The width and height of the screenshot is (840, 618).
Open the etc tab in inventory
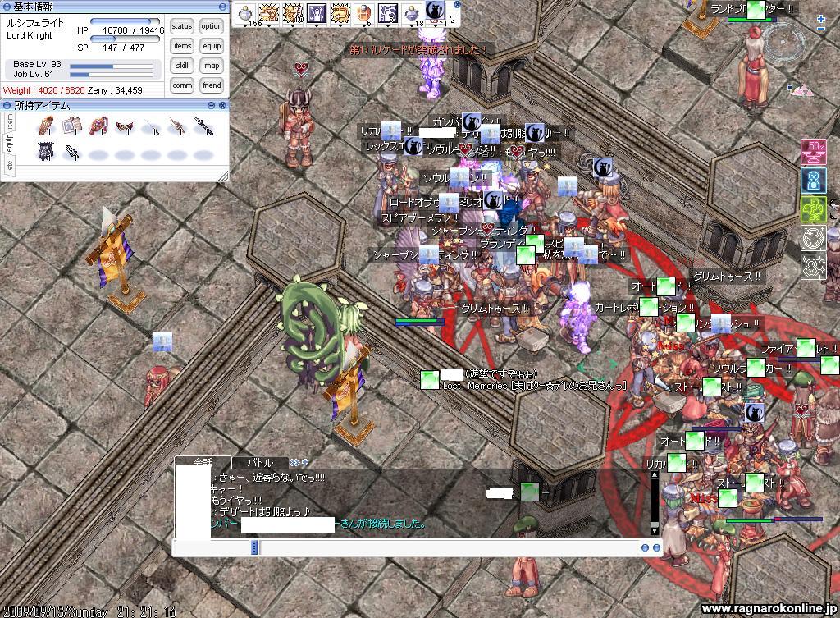click(x=10, y=164)
